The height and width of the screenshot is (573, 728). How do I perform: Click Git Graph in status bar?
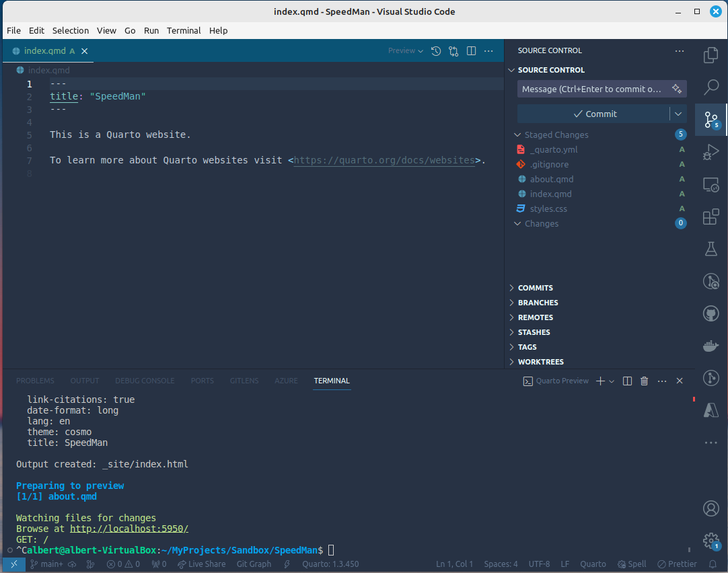[254, 564]
